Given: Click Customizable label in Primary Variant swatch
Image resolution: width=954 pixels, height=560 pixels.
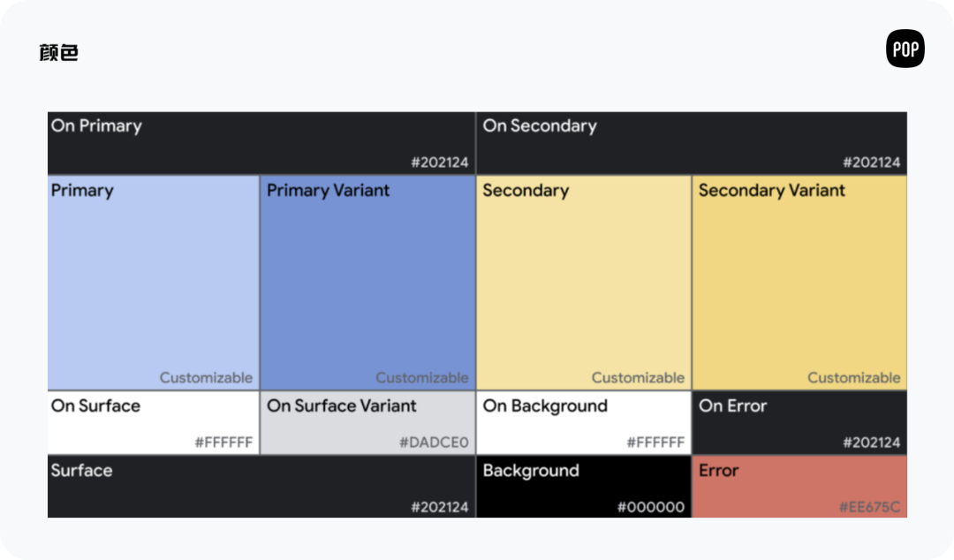Looking at the screenshot, I should (x=421, y=378).
